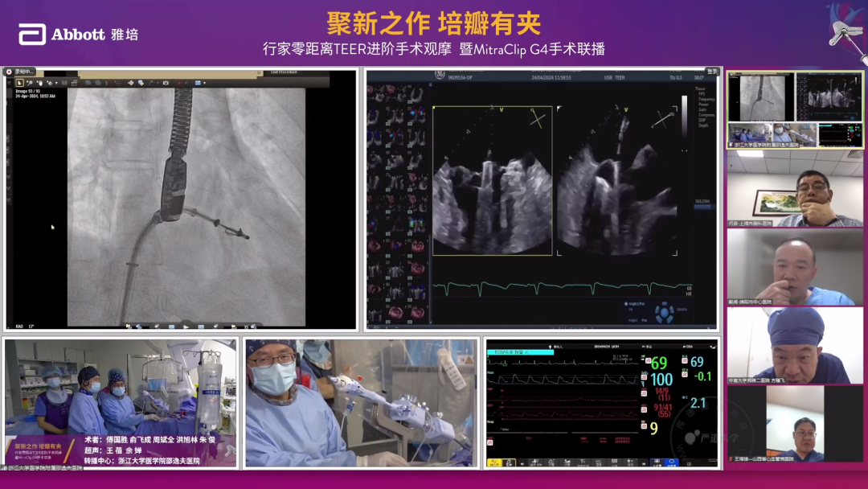
Task: Select the shared-screen thumbnail with yellow border
Action: point(795,109)
